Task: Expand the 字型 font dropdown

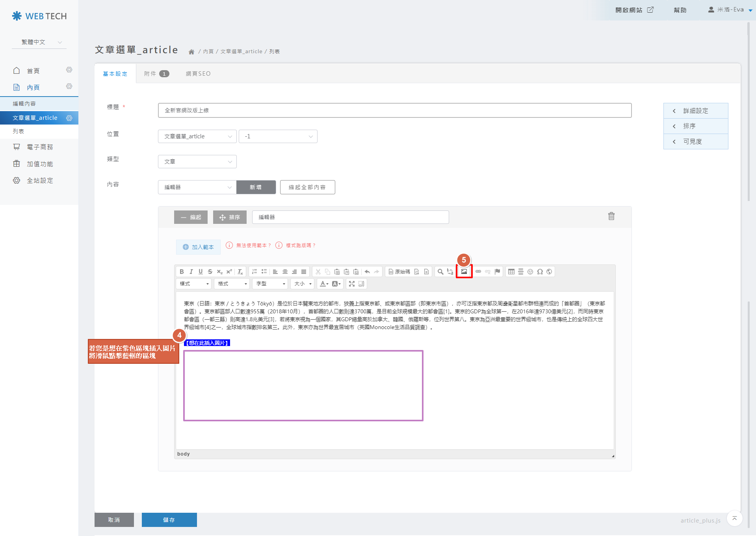Action: [270, 284]
